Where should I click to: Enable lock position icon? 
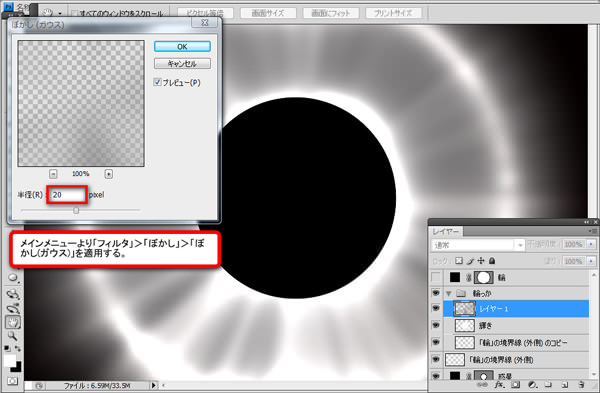(x=481, y=261)
